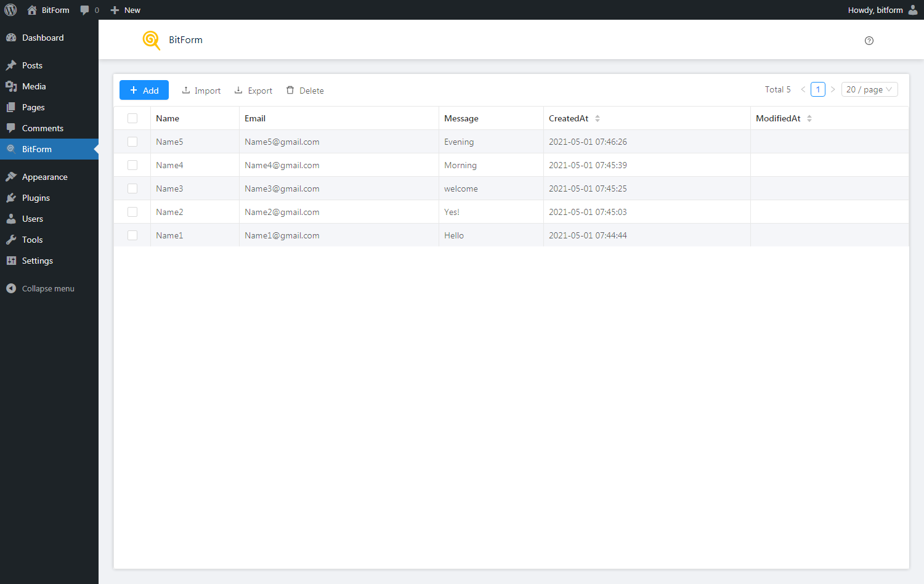Click the Export button

tap(253, 91)
